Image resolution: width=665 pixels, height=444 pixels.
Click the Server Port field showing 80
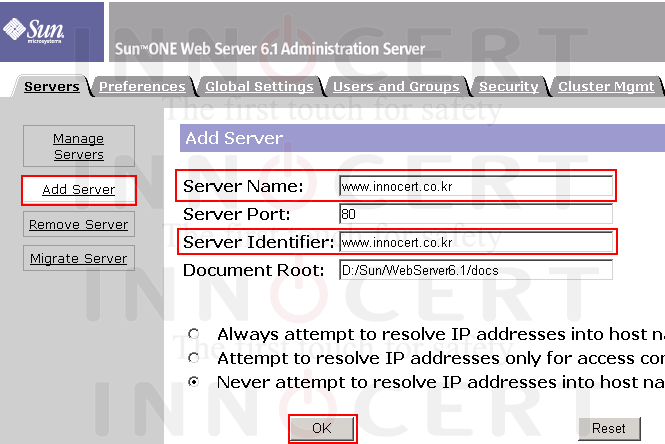(476, 214)
